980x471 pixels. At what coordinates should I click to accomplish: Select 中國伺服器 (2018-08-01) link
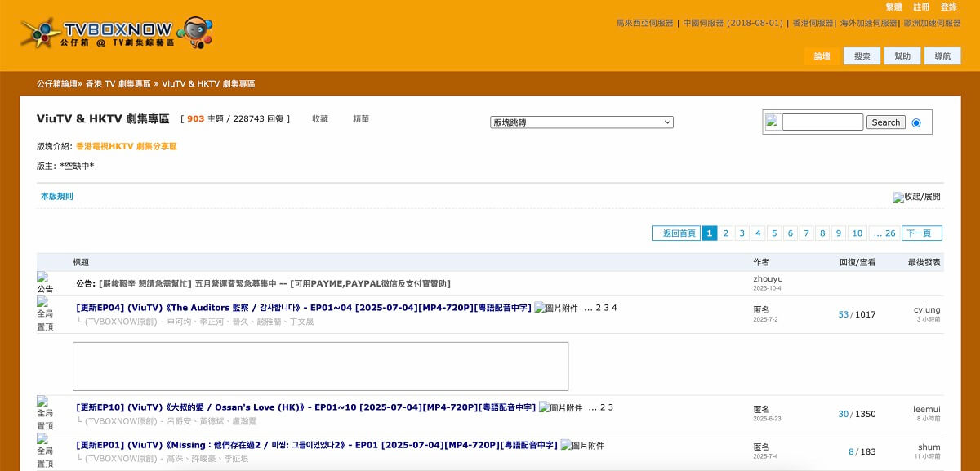pyautogui.click(x=733, y=24)
